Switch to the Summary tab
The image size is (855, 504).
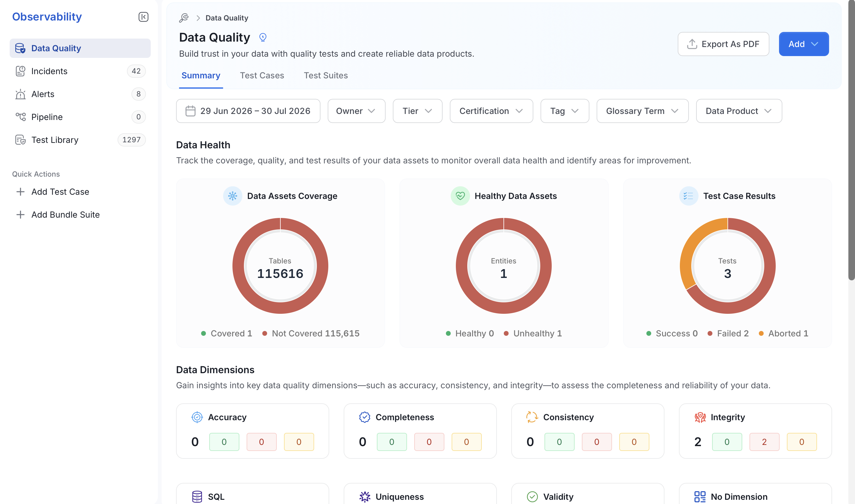coord(201,75)
